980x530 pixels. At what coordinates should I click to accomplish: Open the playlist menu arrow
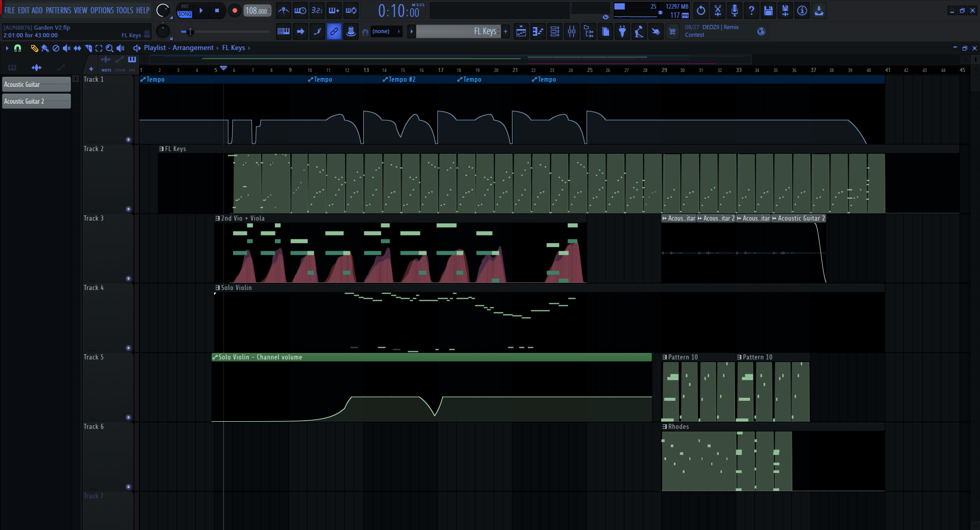tap(7, 48)
